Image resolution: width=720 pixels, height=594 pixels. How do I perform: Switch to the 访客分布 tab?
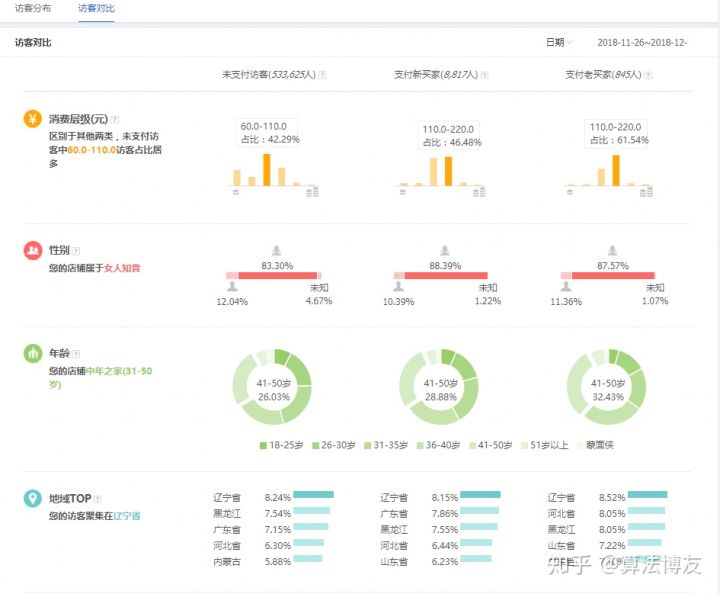tap(33, 8)
